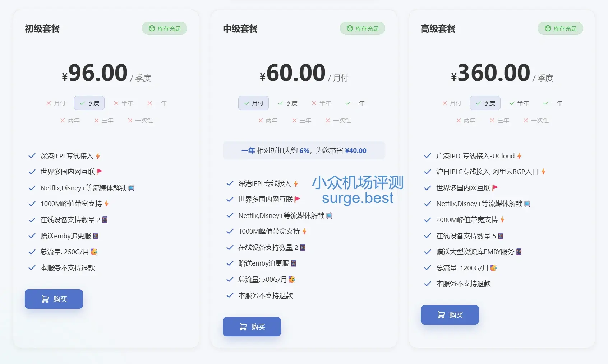Viewport: 608px width, 364px height.
Task: Select 两年 billing in 初级套餐
Action: point(70,120)
